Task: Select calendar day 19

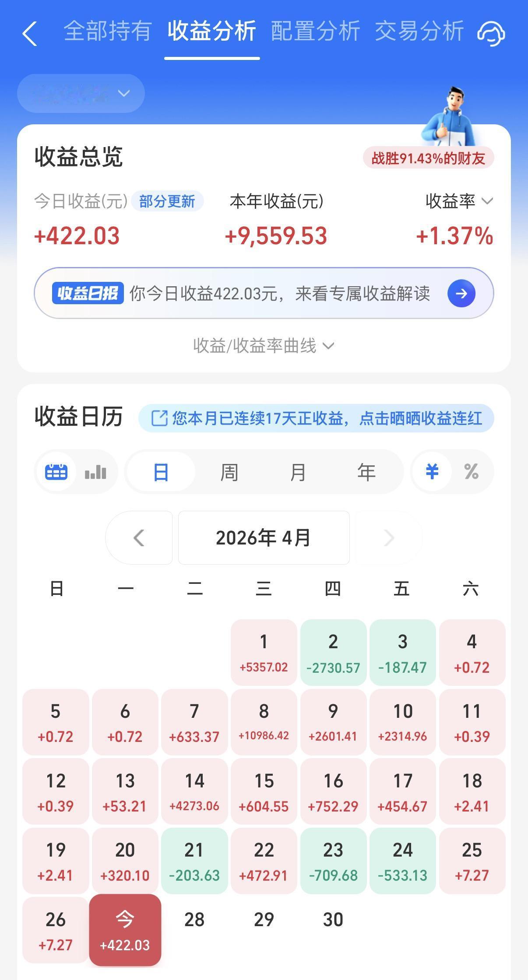Action: click(x=56, y=861)
